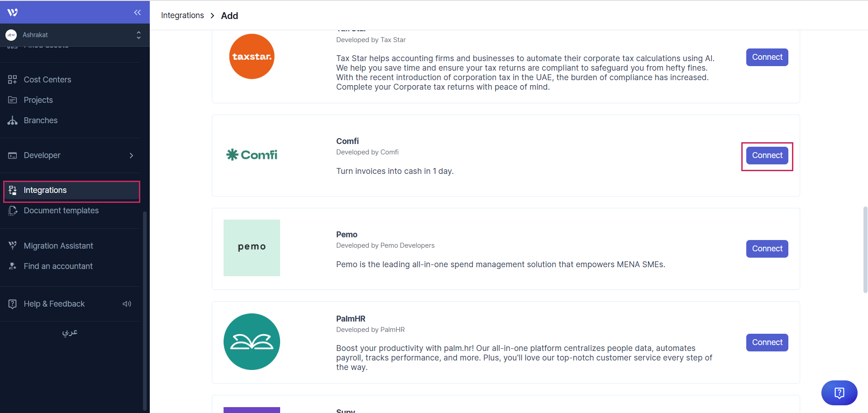Collapse the sidebar with double-chevron icon

click(138, 12)
